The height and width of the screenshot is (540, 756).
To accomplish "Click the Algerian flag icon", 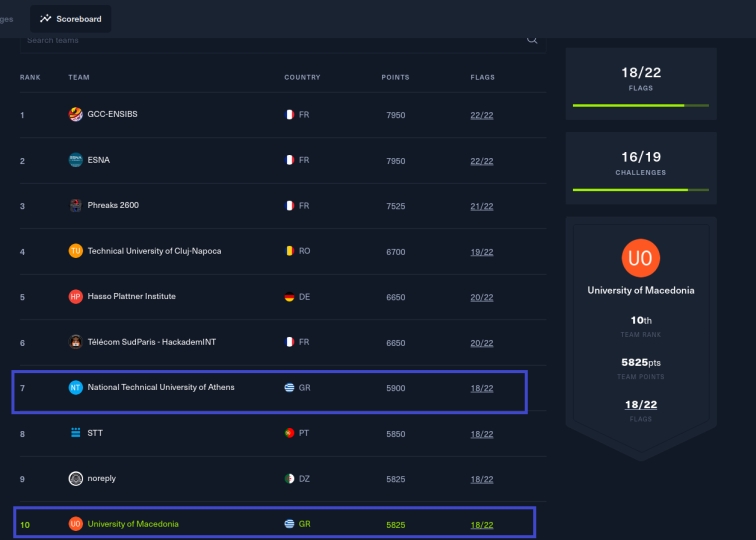I will (289, 479).
